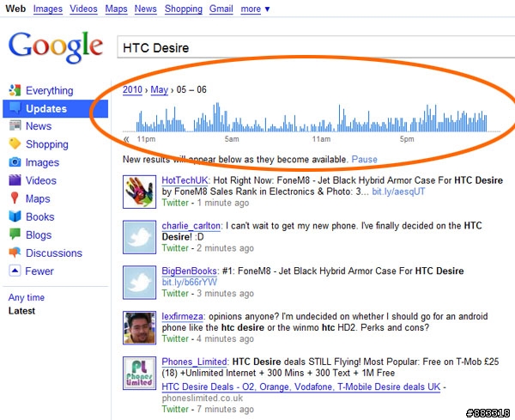Pause live results updates
515x420 pixels.
364,160
